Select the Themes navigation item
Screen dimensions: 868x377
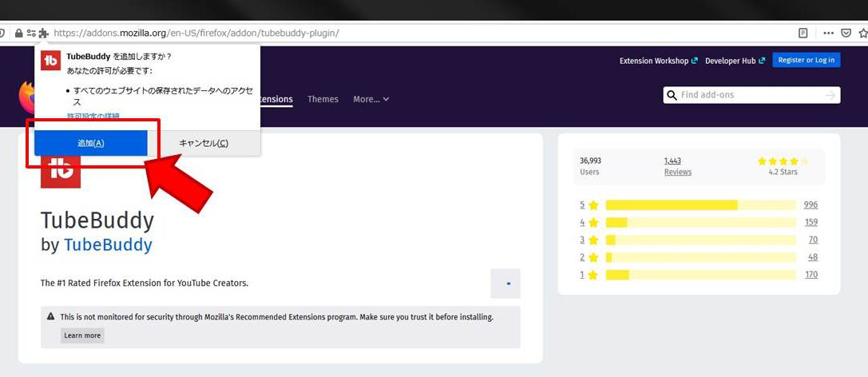click(323, 99)
